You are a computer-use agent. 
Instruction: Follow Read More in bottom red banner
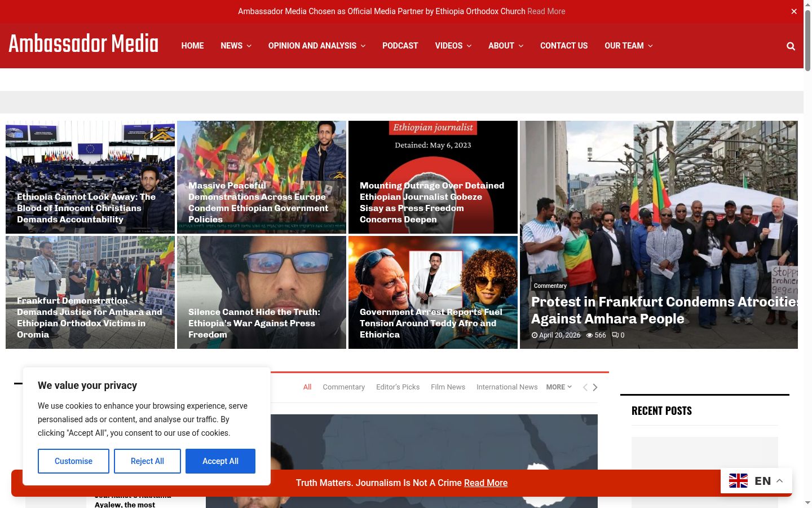[486, 483]
